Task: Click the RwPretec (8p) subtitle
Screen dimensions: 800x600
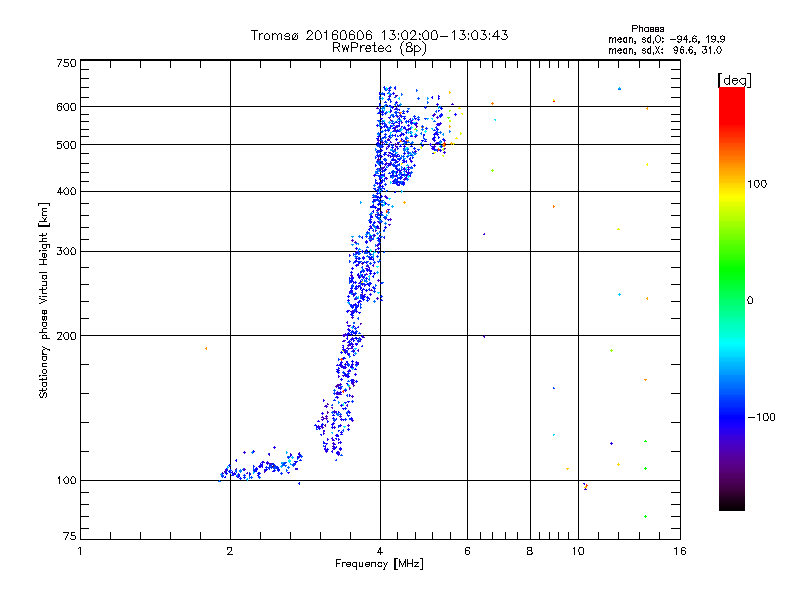Action: tap(379, 48)
